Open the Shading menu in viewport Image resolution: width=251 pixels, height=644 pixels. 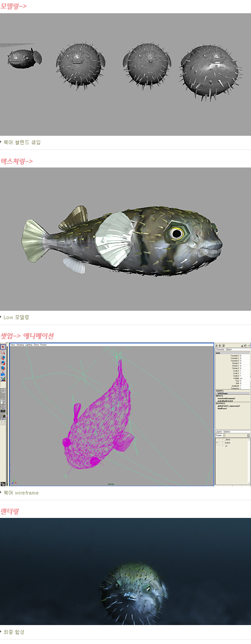[20, 345]
